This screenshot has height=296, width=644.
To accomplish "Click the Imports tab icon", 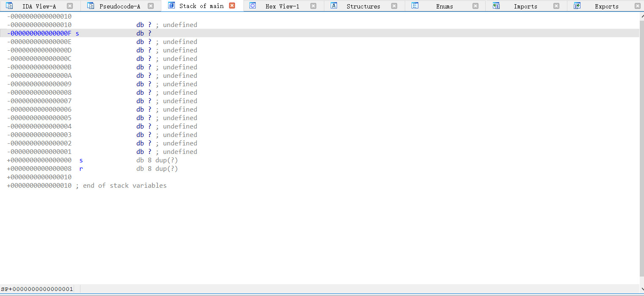I will [x=496, y=6].
